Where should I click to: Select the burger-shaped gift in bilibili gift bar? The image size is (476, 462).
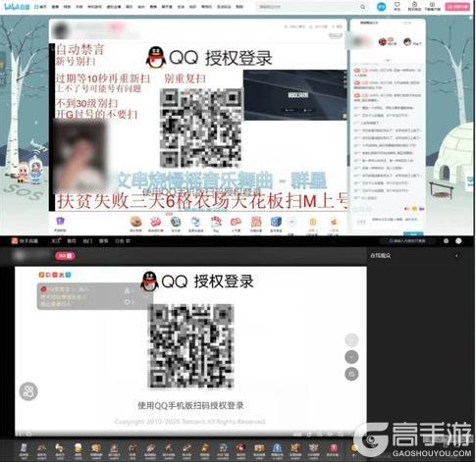(x=135, y=222)
